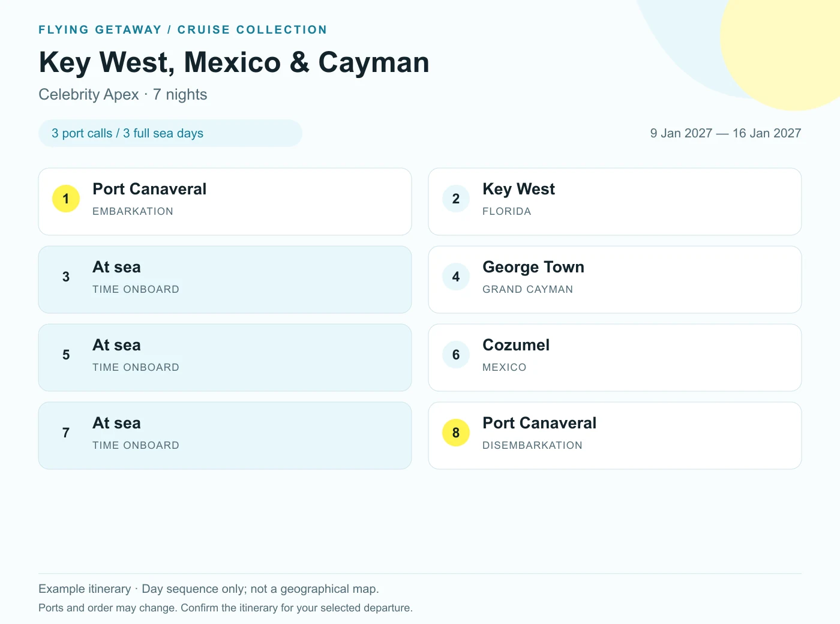Click the 'Key West' port name

(518, 189)
